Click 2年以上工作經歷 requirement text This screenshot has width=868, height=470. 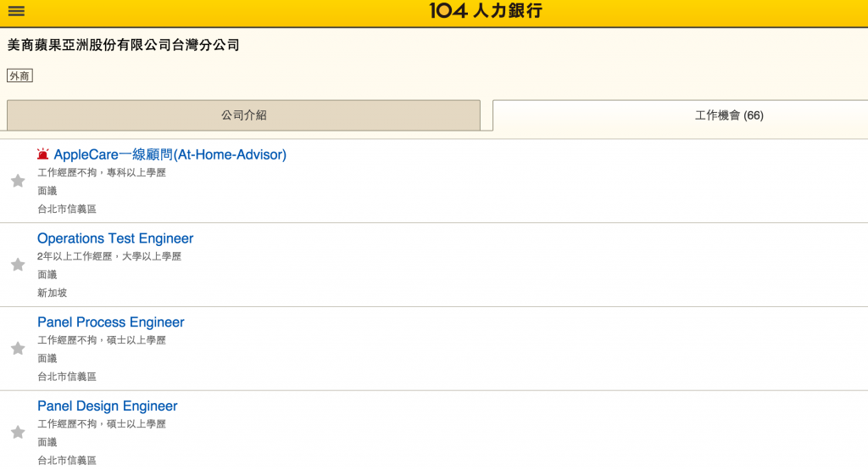75,256
